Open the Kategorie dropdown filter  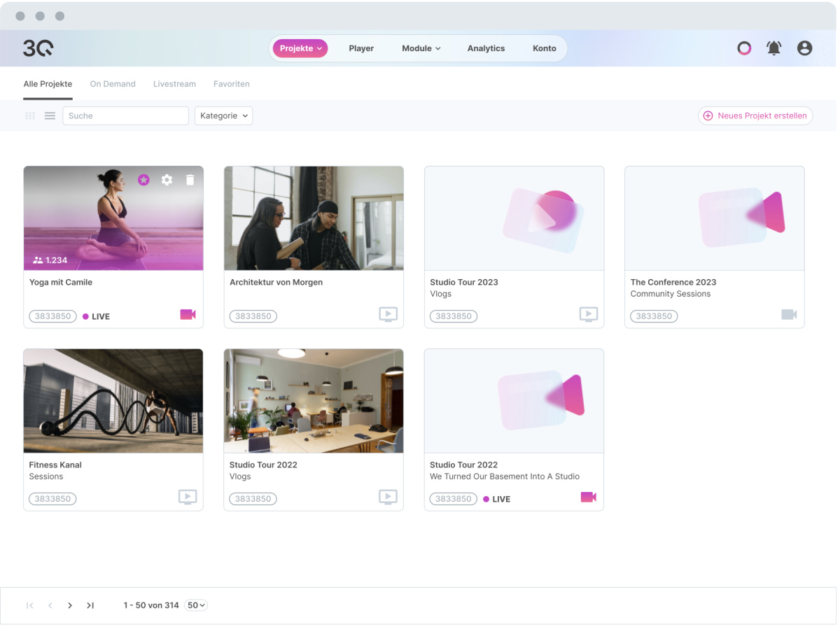click(x=223, y=116)
